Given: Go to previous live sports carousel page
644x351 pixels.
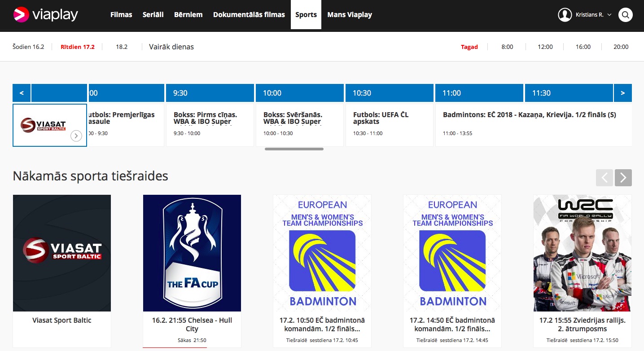Looking at the screenshot, I should [605, 178].
